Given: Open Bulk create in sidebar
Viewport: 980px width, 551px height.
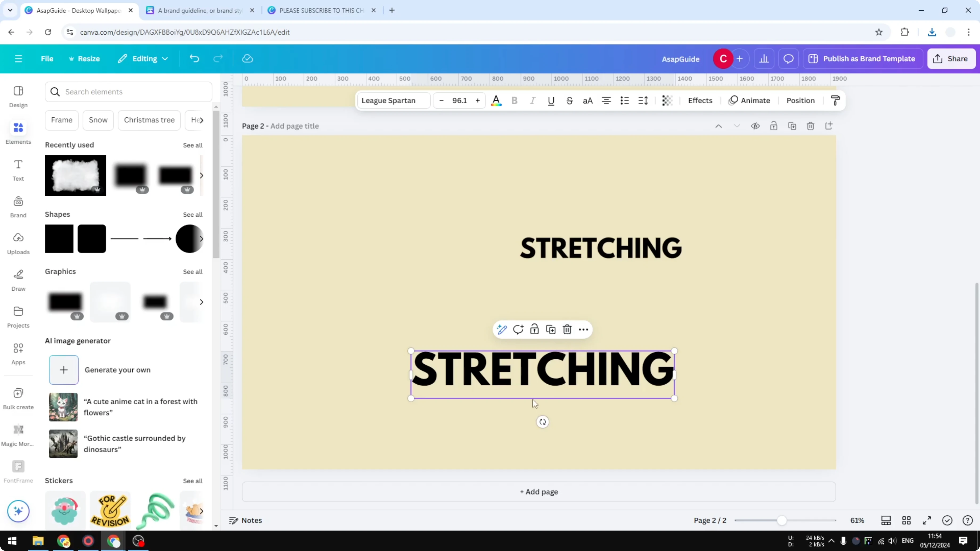Looking at the screenshot, I should [x=18, y=399].
